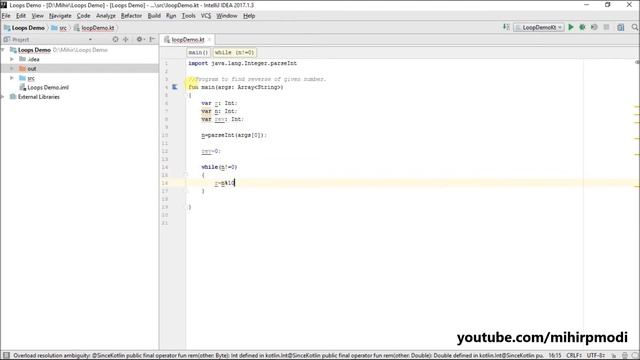Click the fun main(args: Array<String>) line
This screenshot has width=640, height=360.
tap(236, 87)
